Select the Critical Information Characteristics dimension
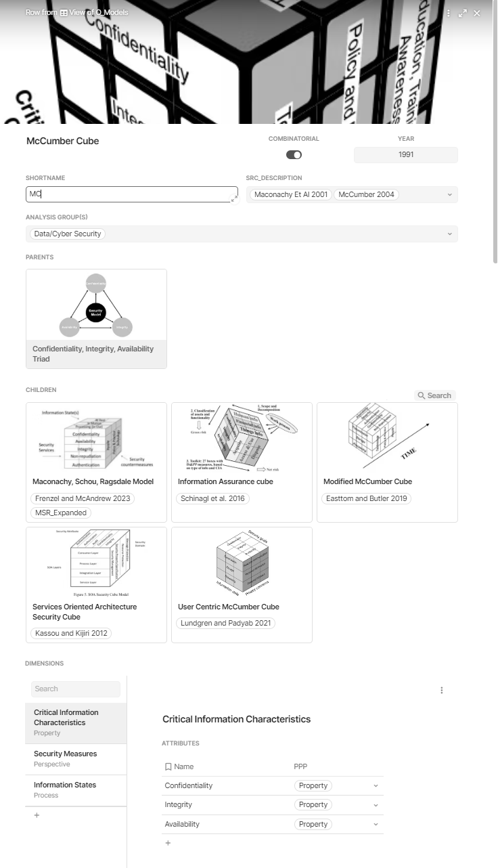498x868 pixels. click(x=76, y=722)
